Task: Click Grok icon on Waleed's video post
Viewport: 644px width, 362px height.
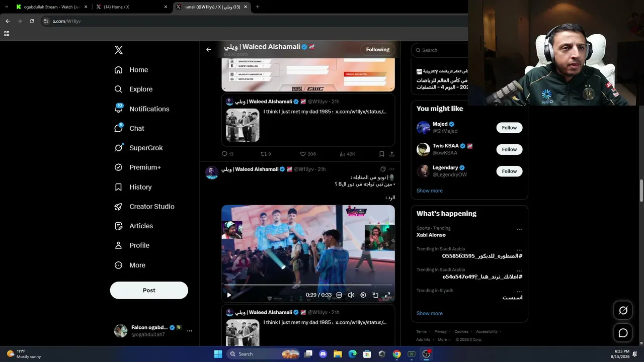Action: [383, 169]
